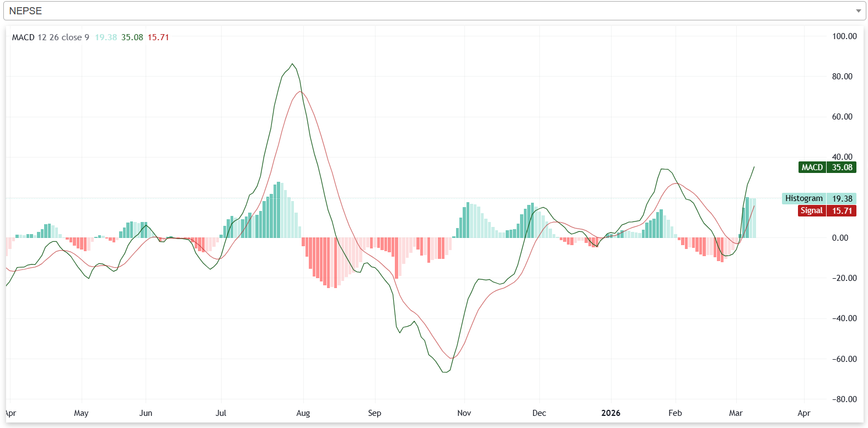Click the 100.00 price scale label
868x428 pixels.
click(x=844, y=36)
